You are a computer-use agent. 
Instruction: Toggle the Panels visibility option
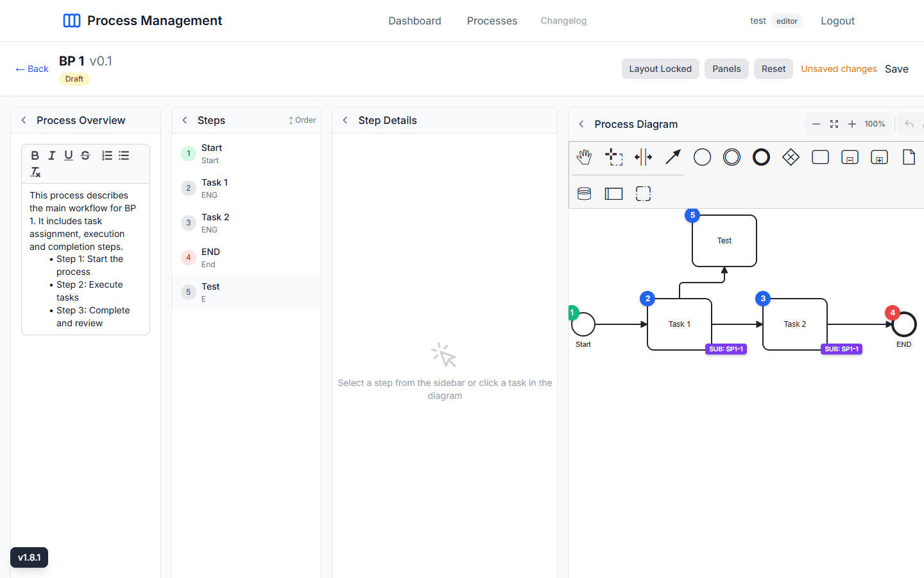pos(726,69)
